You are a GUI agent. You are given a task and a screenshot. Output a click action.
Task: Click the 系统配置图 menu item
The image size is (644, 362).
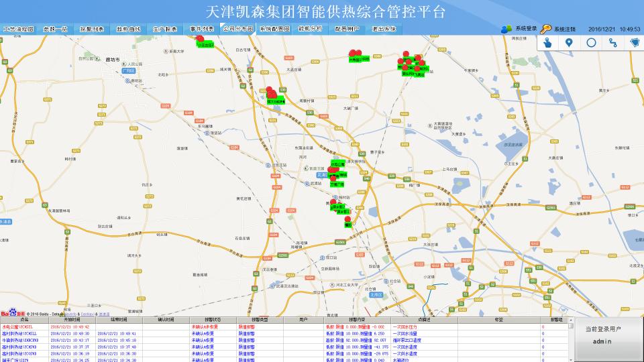pyautogui.click(x=274, y=29)
